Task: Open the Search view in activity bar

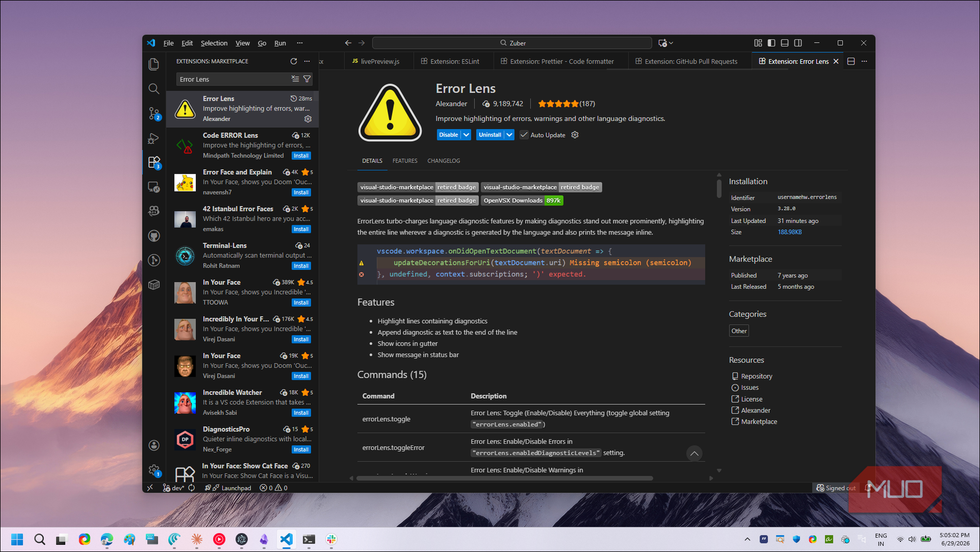Action: pyautogui.click(x=154, y=89)
